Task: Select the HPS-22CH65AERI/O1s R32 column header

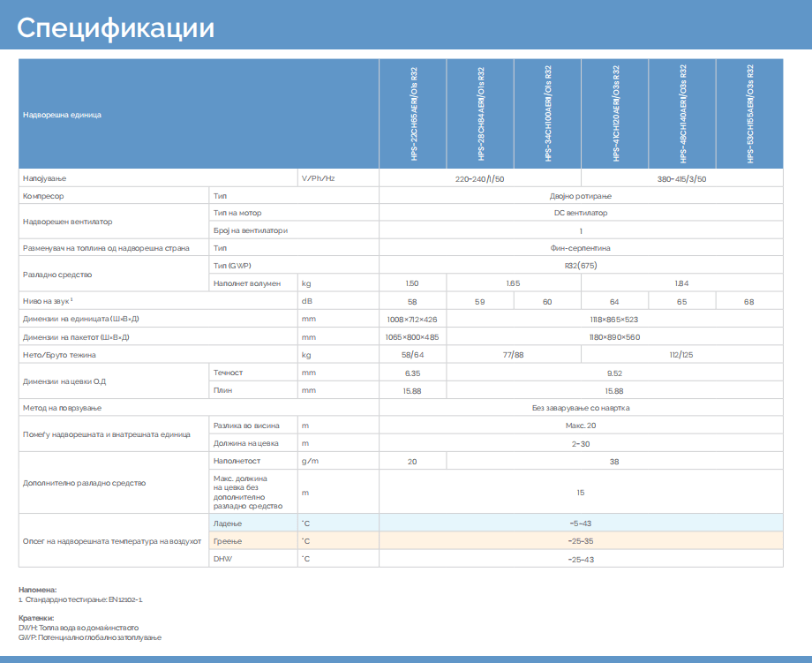Action: [x=413, y=114]
